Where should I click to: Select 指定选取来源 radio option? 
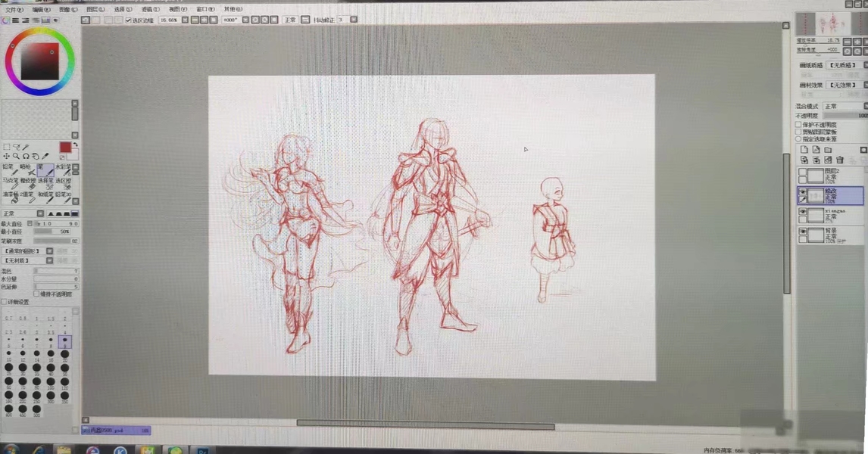798,138
